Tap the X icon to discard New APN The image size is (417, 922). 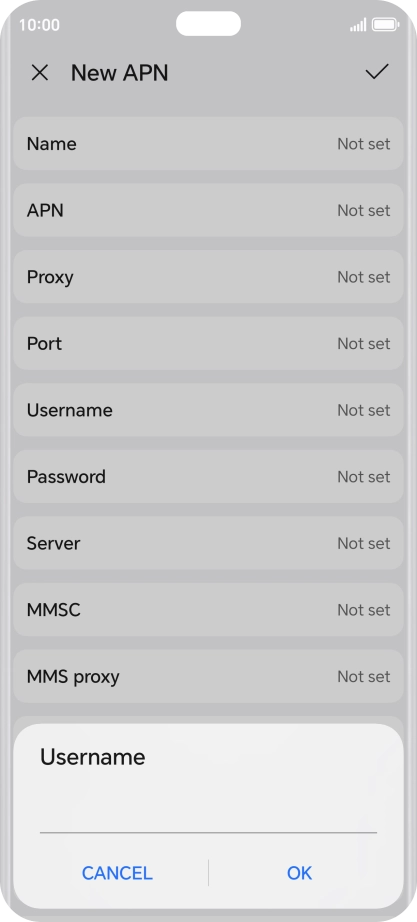click(39, 73)
